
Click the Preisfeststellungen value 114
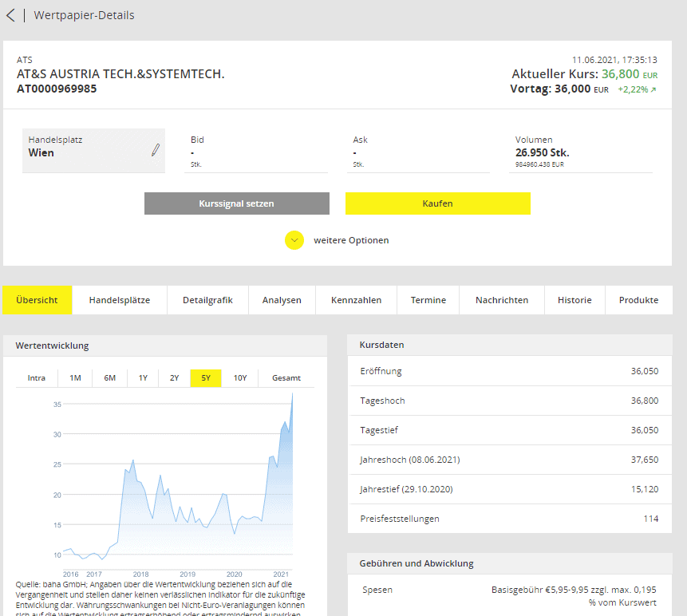point(651,519)
